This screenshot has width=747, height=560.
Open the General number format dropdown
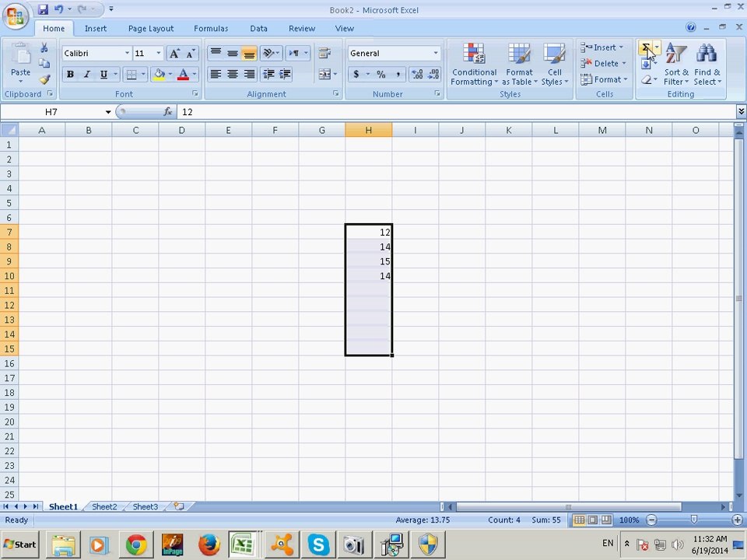436,54
